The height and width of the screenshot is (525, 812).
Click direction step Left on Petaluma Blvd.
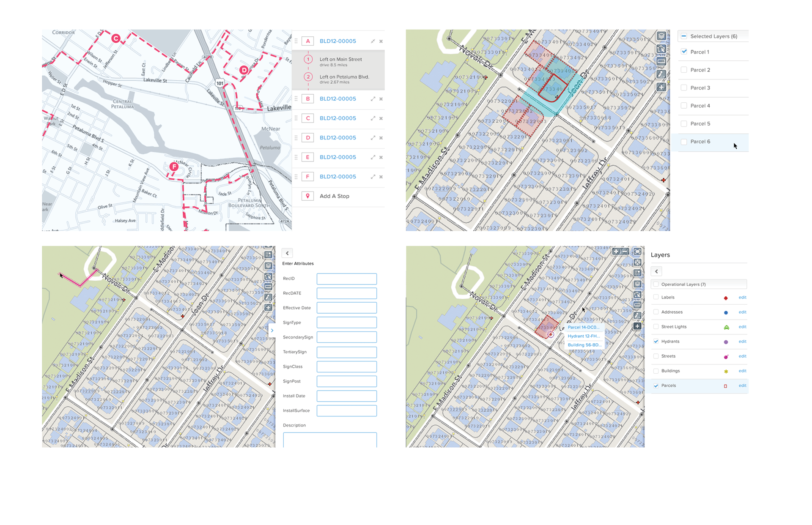344,77
